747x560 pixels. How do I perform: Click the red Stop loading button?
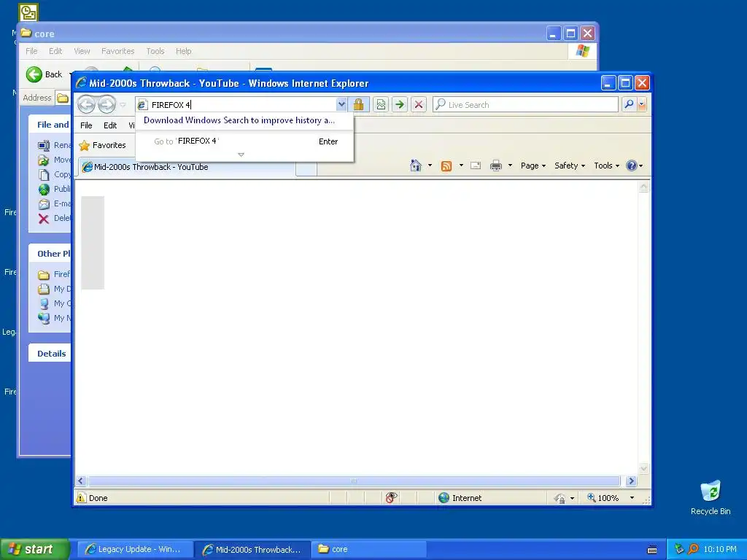coord(419,104)
